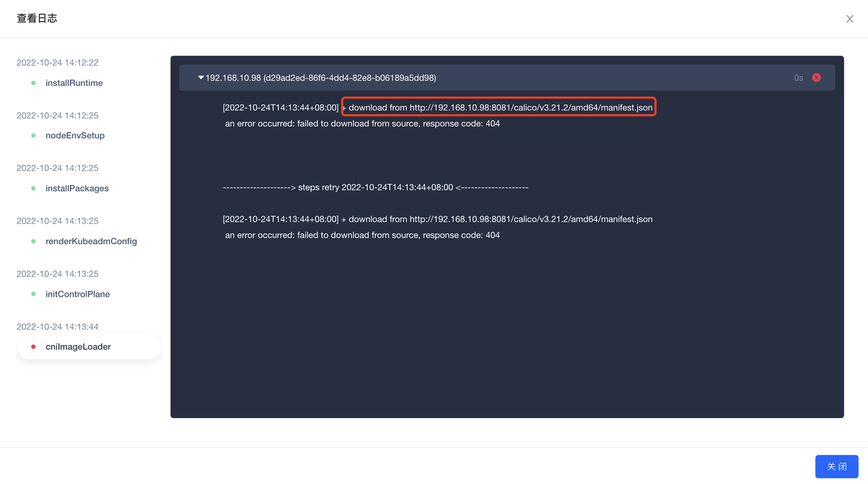The image size is (868, 484).
Task: Select the installRuntime step
Action: coord(74,83)
